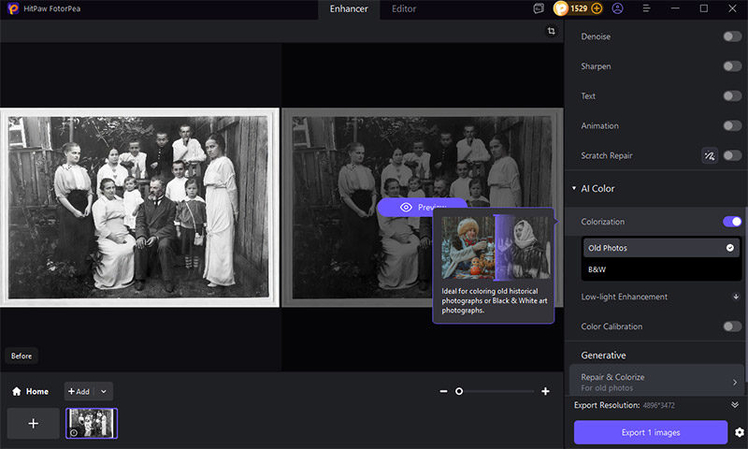
Task: Click the zoom out minus icon
Action: click(x=443, y=392)
